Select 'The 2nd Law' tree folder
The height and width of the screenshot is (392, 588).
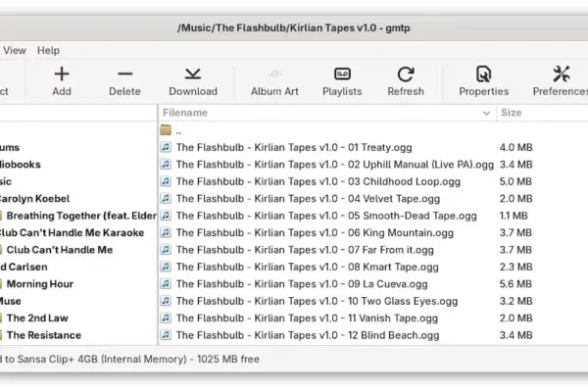[x=37, y=318]
